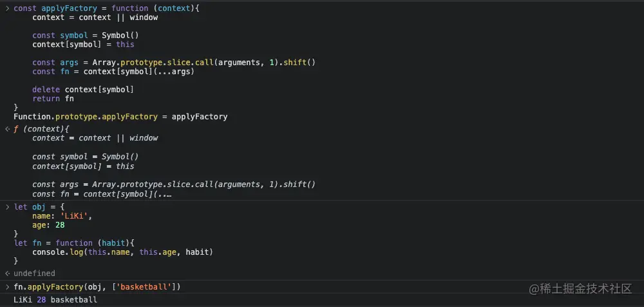Expand the 'ƒ (context){' function output

tap(41, 129)
